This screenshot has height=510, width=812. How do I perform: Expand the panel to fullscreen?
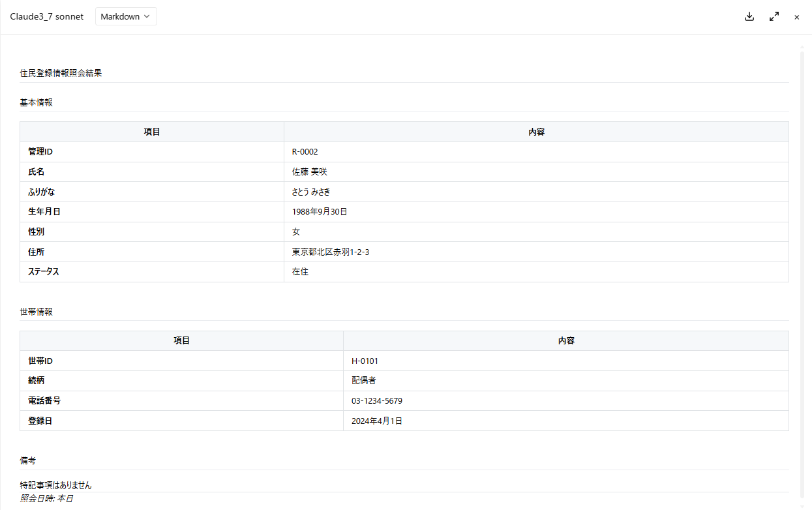point(774,17)
